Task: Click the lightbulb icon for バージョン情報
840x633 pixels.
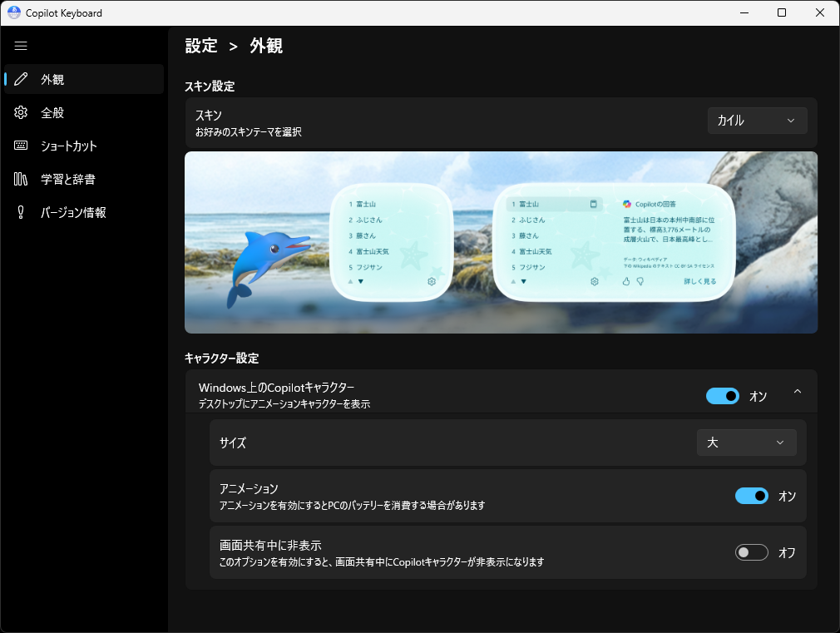Action: click(21, 212)
